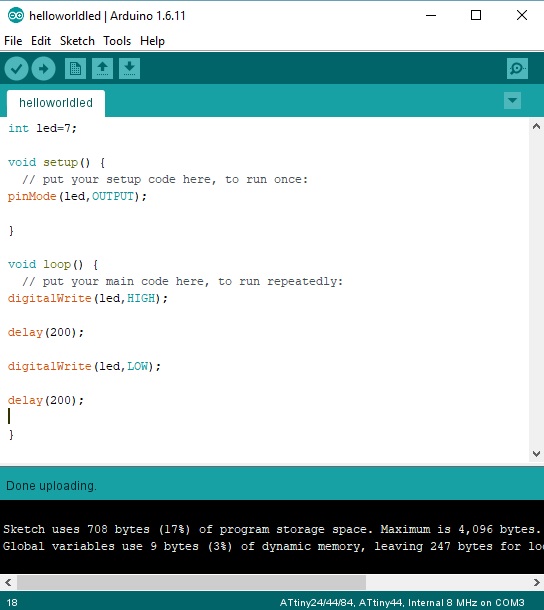544x610 pixels.
Task: Click the 'Global variables use 9 bytes' line
Action: coord(273,547)
